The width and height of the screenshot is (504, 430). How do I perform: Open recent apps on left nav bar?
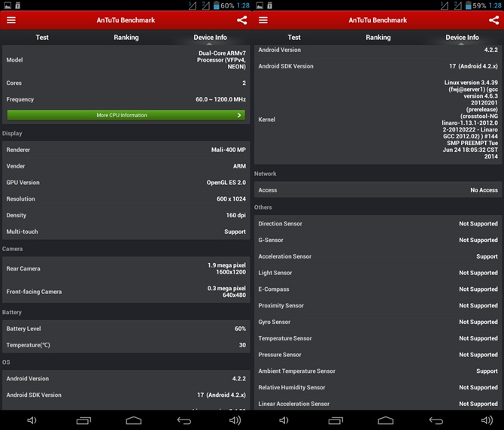pyautogui.click(x=83, y=420)
